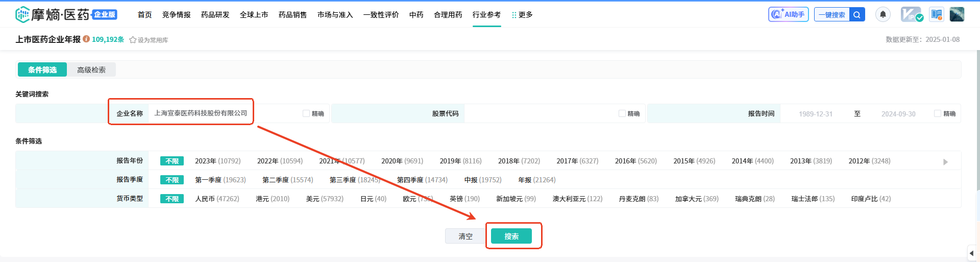The image size is (980, 262).
Task: Open the VIP membership badge
Action: (912, 14)
